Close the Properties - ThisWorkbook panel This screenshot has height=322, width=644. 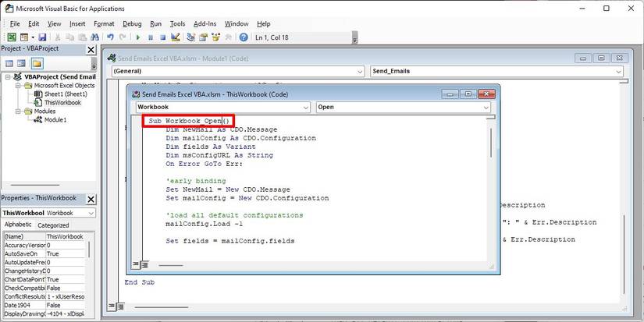pyautogui.click(x=91, y=200)
